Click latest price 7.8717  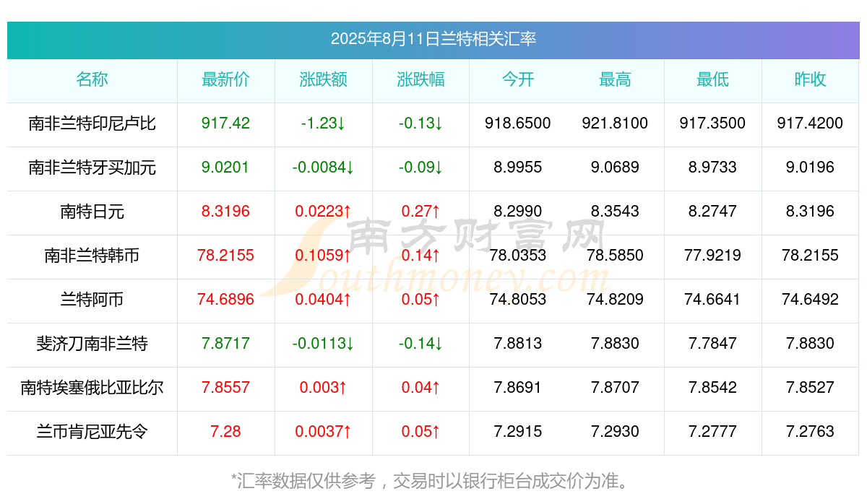point(225,344)
